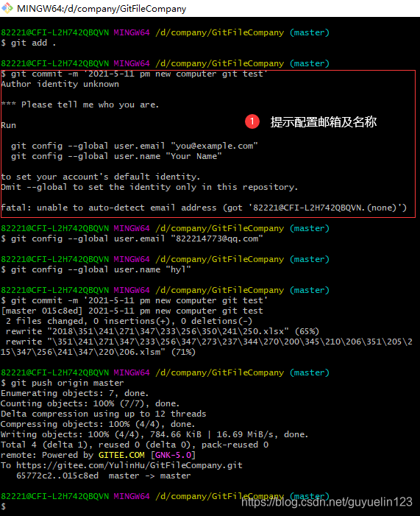This screenshot has width=420, height=516.
Task: Open the gitee.com/YulinHu/GitFileCompany.git URL
Action: (x=129, y=465)
